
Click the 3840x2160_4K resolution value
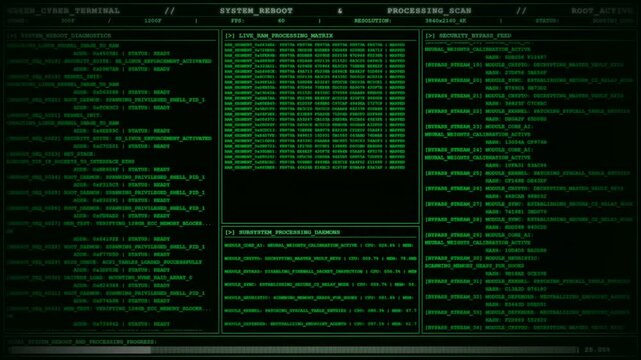coord(445,20)
